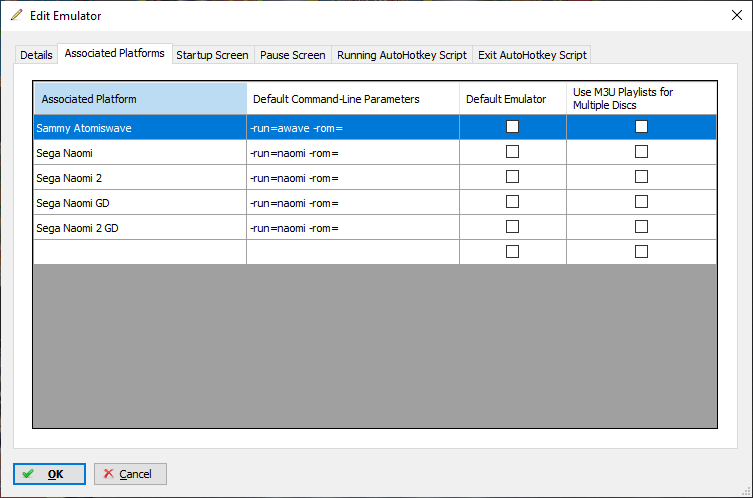Open the Startup Screen tab
The image size is (753, 498).
(x=212, y=55)
